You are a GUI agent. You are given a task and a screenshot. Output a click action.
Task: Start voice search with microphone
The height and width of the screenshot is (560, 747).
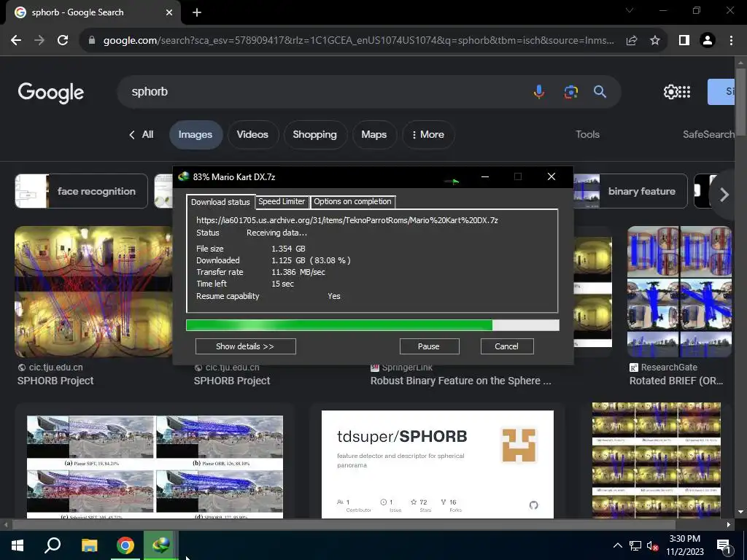[x=539, y=91]
